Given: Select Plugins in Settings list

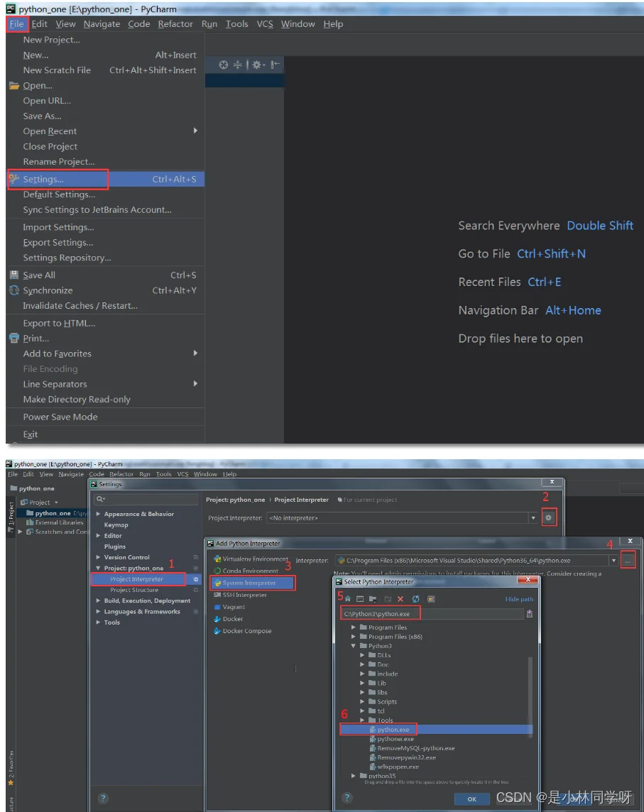Looking at the screenshot, I should (114, 547).
